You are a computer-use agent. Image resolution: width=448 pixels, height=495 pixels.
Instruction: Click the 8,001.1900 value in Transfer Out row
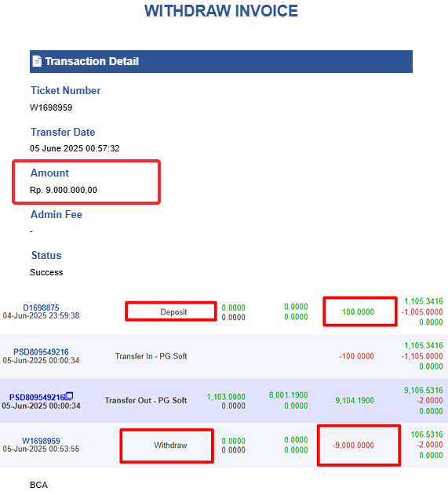pyautogui.click(x=288, y=395)
